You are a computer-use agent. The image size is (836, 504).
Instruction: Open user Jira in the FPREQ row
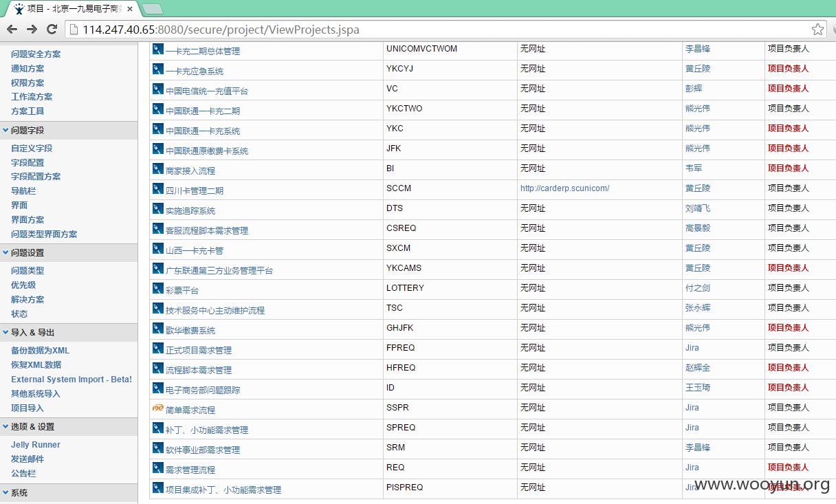click(x=692, y=348)
